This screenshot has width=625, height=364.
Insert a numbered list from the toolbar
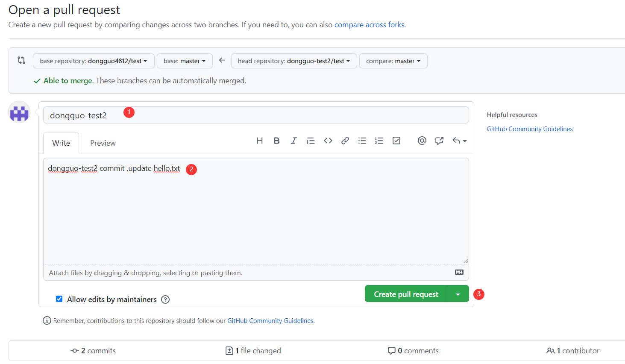coord(379,141)
